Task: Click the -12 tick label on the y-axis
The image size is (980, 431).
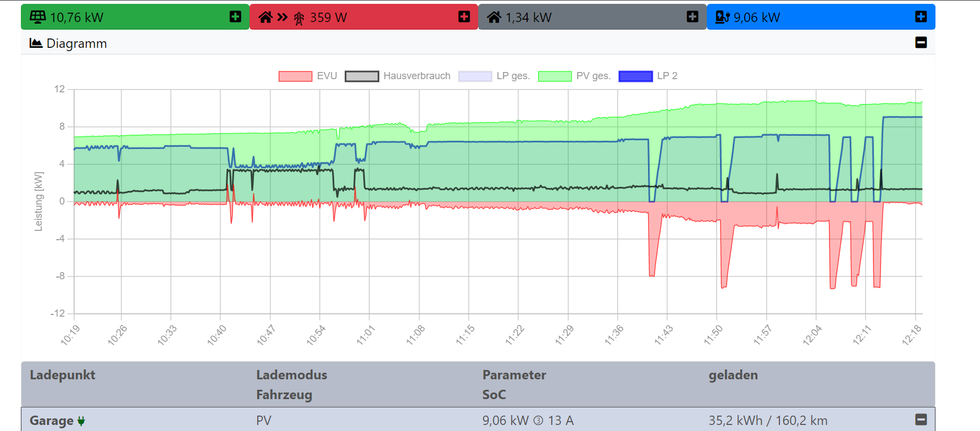Action: click(x=58, y=313)
